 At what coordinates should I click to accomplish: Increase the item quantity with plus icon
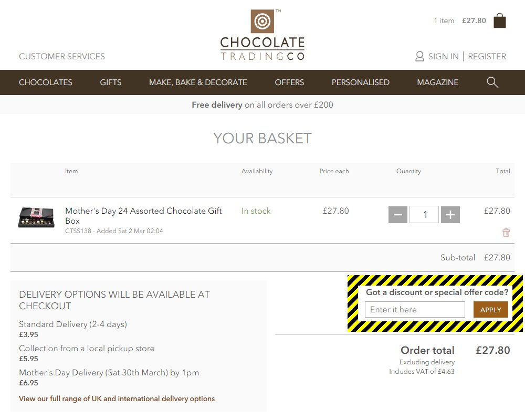tap(450, 214)
